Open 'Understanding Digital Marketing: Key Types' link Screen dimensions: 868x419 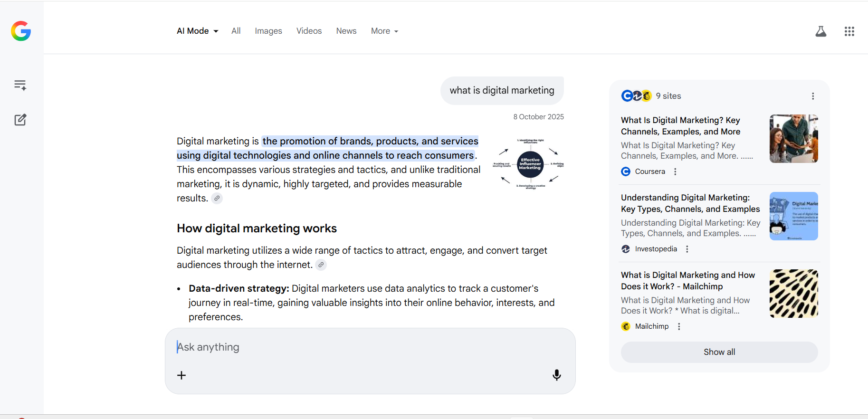pyautogui.click(x=690, y=203)
